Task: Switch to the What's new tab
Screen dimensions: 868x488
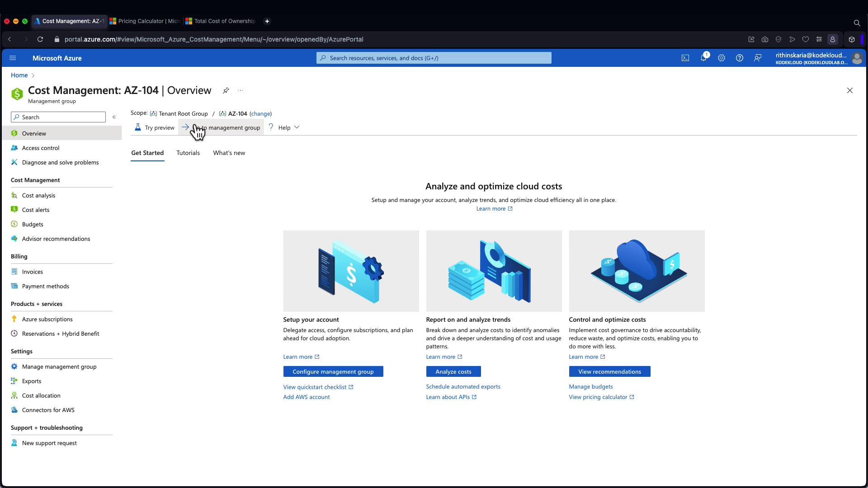Action: pyautogui.click(x=229, y=153)
